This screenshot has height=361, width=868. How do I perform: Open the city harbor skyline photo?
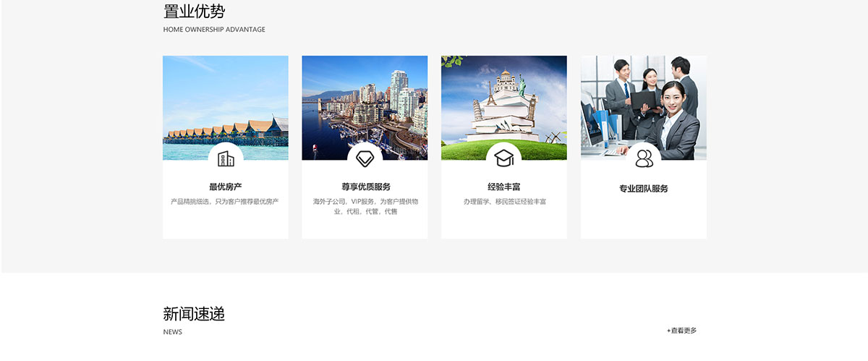coord(365,108)
